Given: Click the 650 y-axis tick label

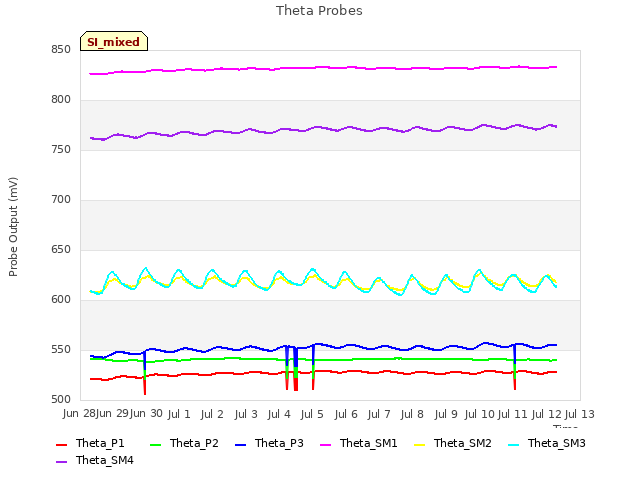Looking at the screenshot, I should point(61,249).
